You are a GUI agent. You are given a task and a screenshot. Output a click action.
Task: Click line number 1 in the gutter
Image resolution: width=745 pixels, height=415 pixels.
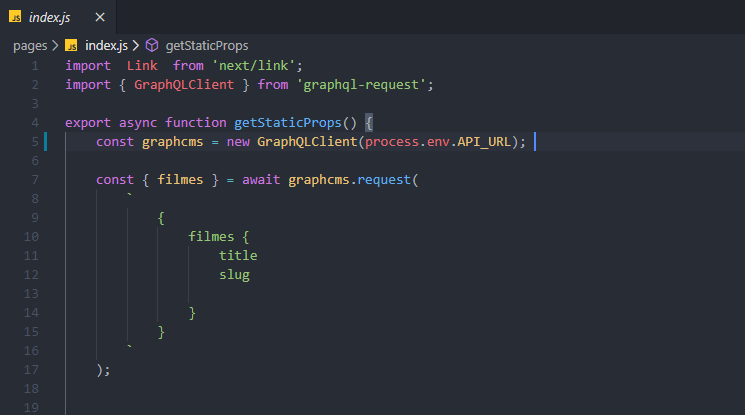tap(35, 66)
